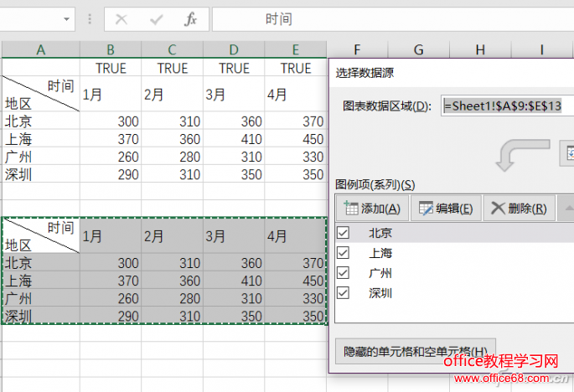The image size is (574, 392).
Task: Click the 删除(R) delete series button
Action: pyautogui.click(x=519, y=209)
